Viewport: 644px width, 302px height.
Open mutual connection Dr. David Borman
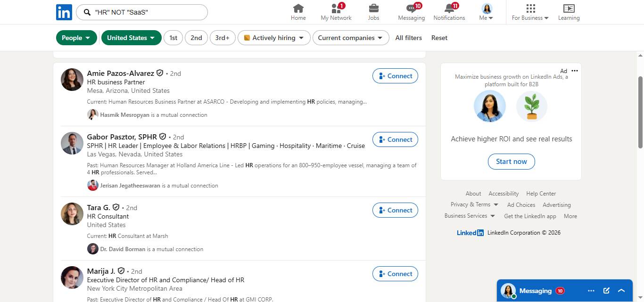click(123, 249)
